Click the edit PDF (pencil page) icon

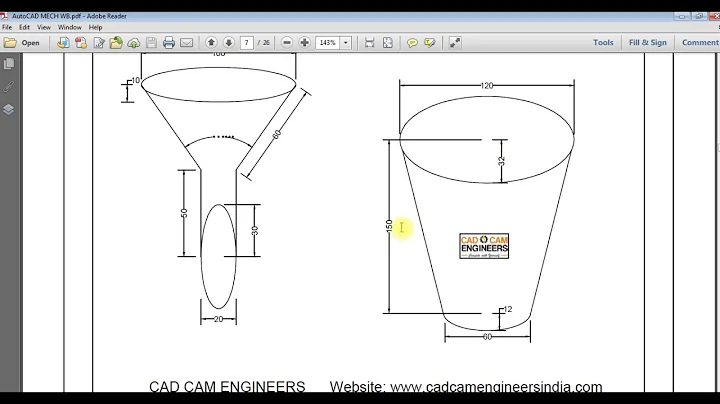(x=99, y=43)
